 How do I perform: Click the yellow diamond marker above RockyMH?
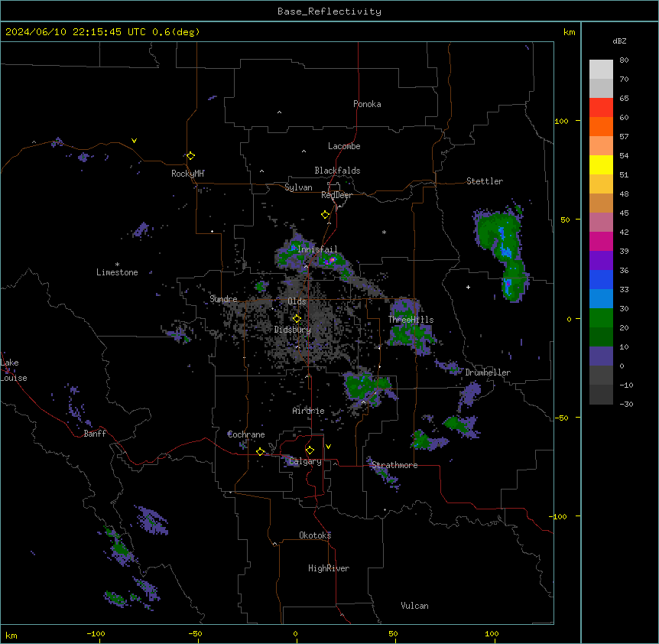[191, 156]
